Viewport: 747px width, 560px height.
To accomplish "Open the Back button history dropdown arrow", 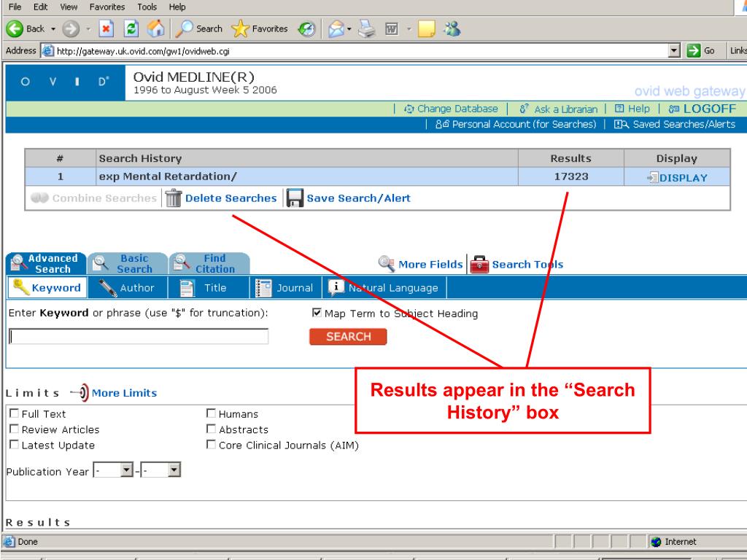I will pyautogui.click(x=53, y=29).
